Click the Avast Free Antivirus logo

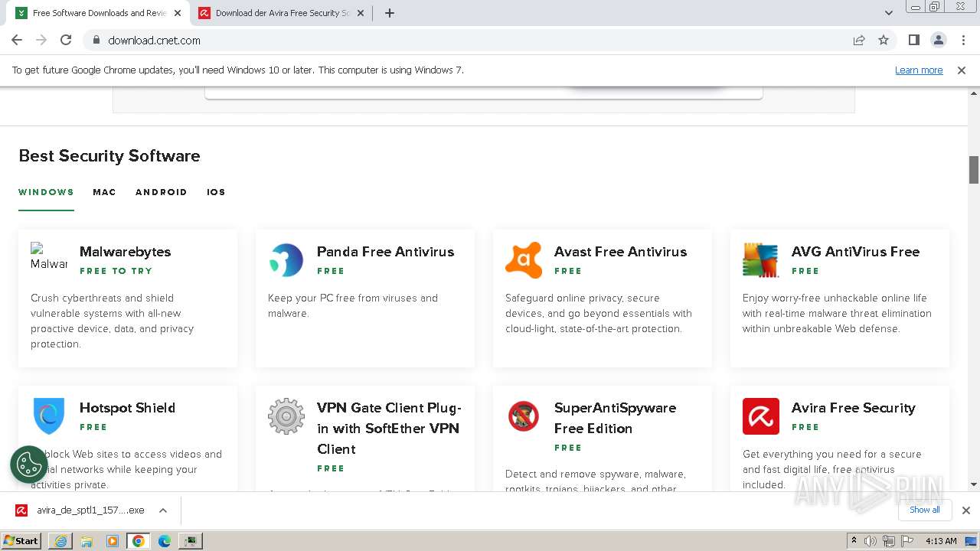(524, 260)
